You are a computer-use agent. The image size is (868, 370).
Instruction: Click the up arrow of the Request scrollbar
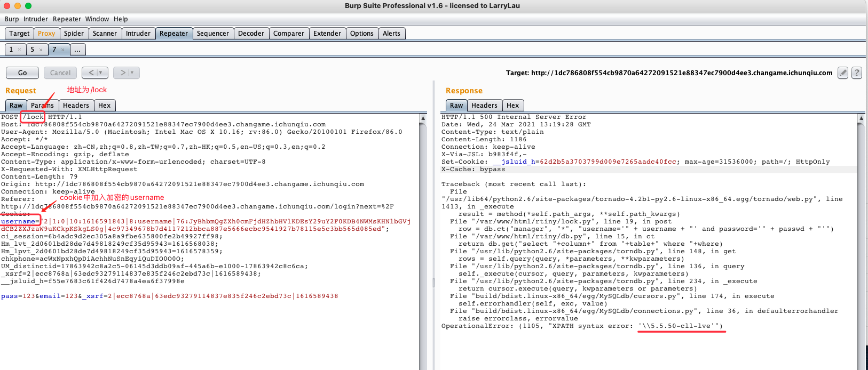coord(423,118)
